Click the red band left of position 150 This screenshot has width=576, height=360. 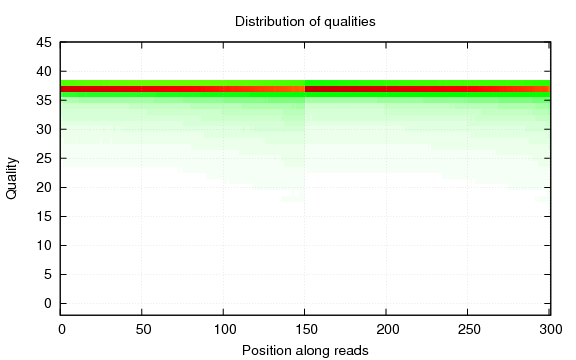pos(183,89)
